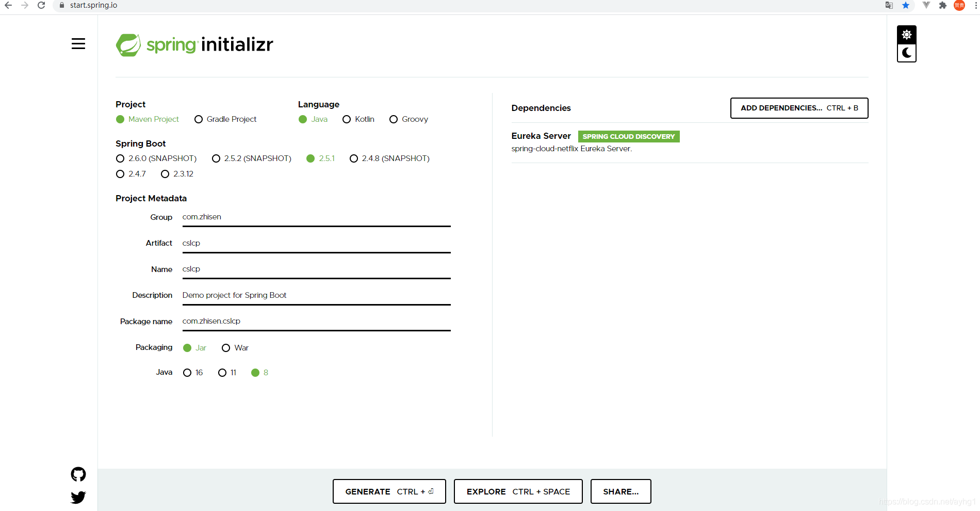Select Jar packaging

click(x=195, y=348)
